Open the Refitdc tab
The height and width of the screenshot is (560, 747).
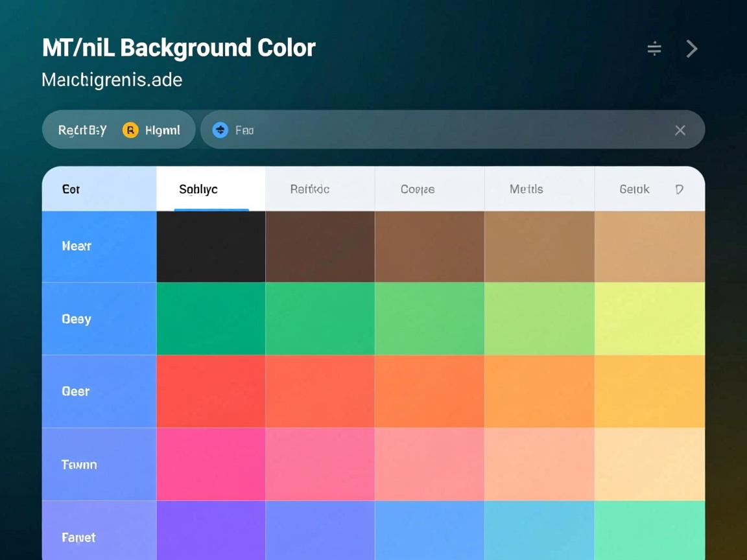pos(310,189)
